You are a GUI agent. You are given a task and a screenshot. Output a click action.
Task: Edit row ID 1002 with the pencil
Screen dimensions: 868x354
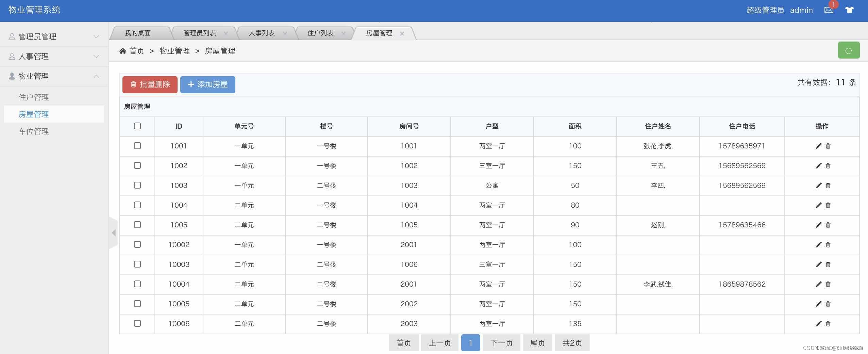pos(819,166)
